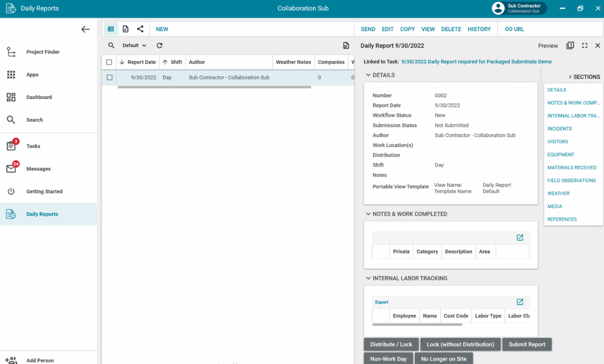
Task: Refresh the daily reports list
Action: click(159, 45)
